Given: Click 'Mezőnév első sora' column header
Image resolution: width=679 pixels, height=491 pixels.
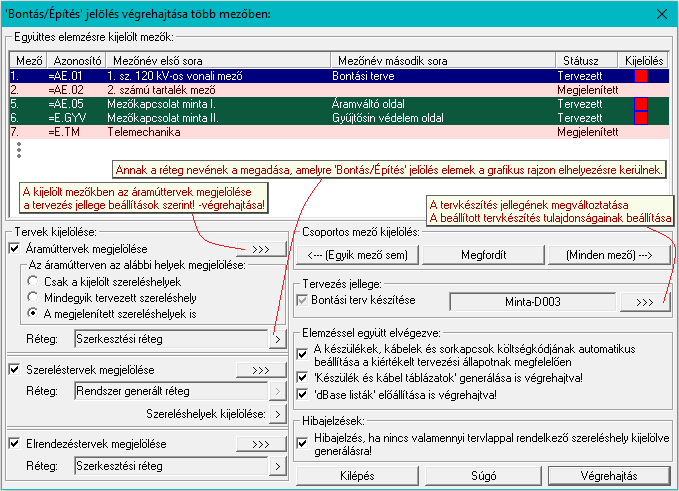Looking at the screenshot, I should pyautogui.click(x=219, y=61).
